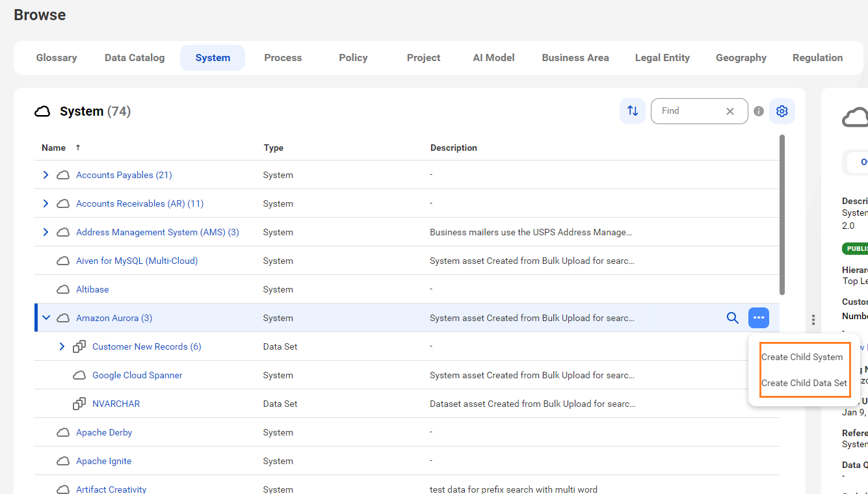
Task: Expand the Address Management System row
Action: [x=46, y=232]
